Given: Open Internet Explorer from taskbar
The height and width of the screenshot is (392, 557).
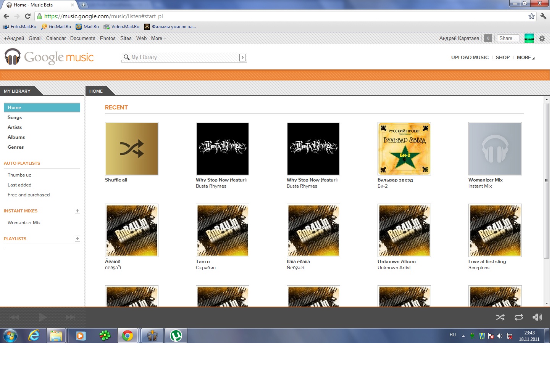Looking at the screenshot, I should pyautogui.click(x=34, y=336).
